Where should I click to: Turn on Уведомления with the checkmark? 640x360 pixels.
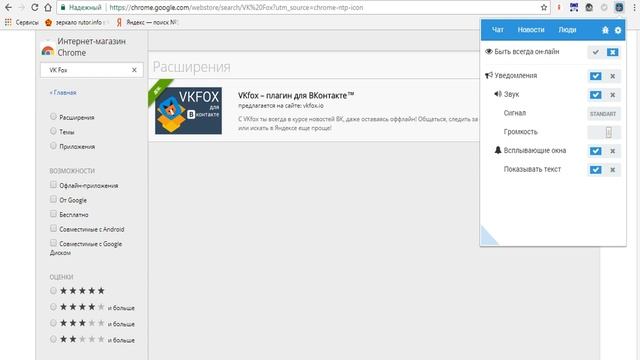(596, 76)
